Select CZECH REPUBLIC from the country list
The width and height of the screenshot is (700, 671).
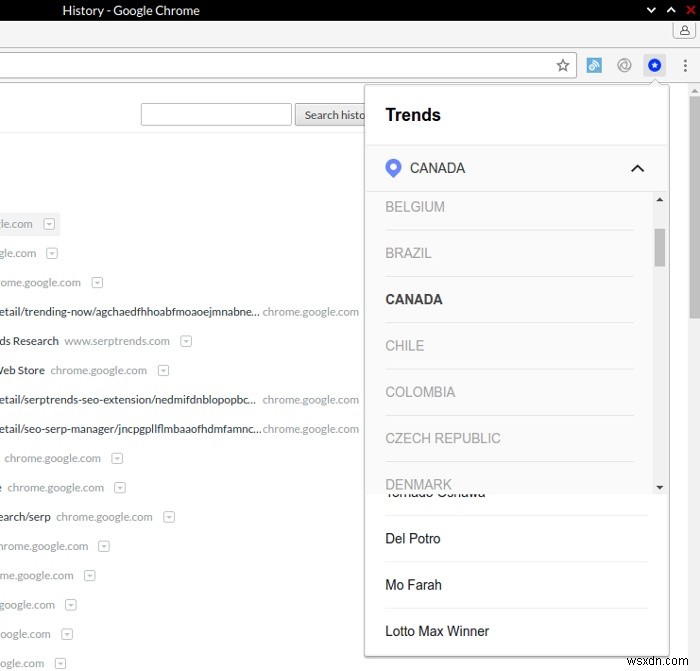pyautogui.click(x=509, y=438)
